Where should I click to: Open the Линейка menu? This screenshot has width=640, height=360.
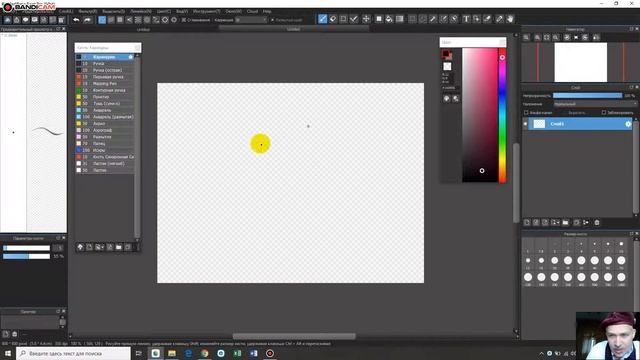point(141,11)
